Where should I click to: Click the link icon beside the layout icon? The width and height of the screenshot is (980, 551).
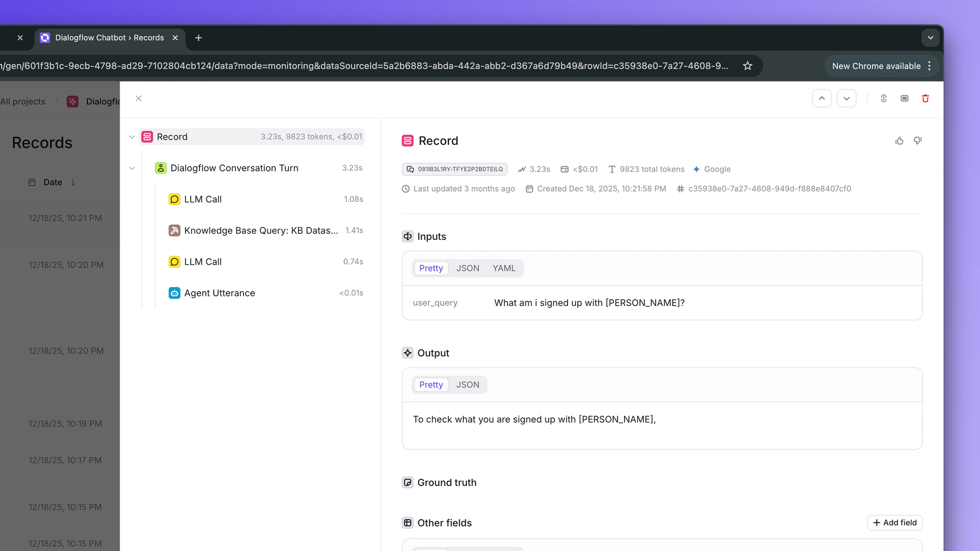pyautogui.click(x=884, y=98)
